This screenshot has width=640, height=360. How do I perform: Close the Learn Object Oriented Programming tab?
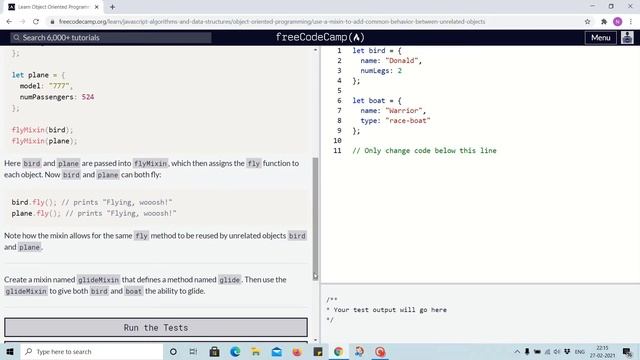click(97, 7)
